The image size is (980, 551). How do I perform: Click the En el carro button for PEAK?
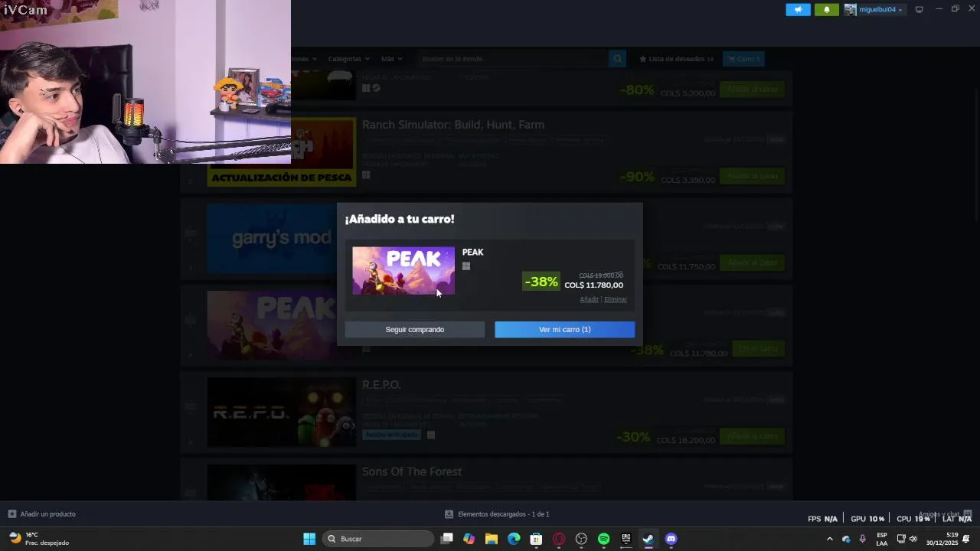758,349
